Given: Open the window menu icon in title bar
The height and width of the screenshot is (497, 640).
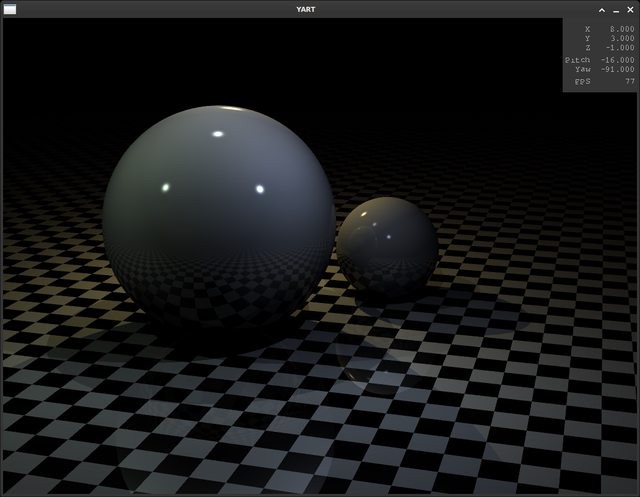Looking at the screenshot, I should [10, 9].
